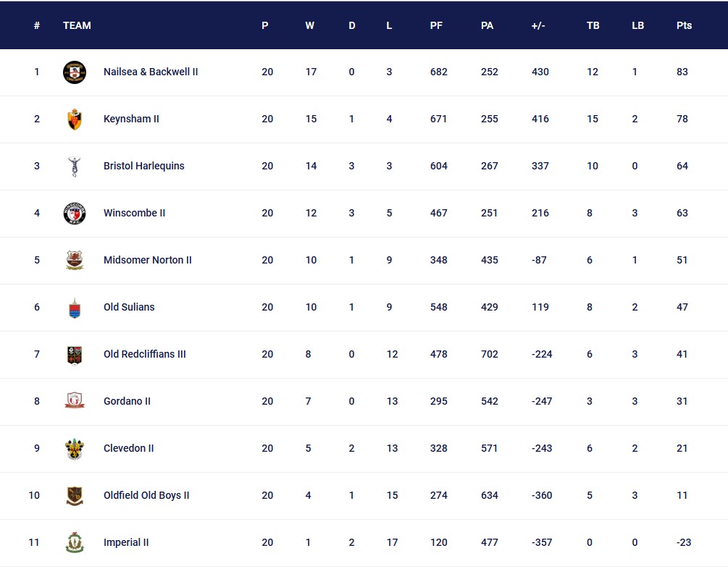Viewport: 728px width, 577px height.
Task: Click the +/- column header
Action: pyautogui.click(x=538, y=25)
